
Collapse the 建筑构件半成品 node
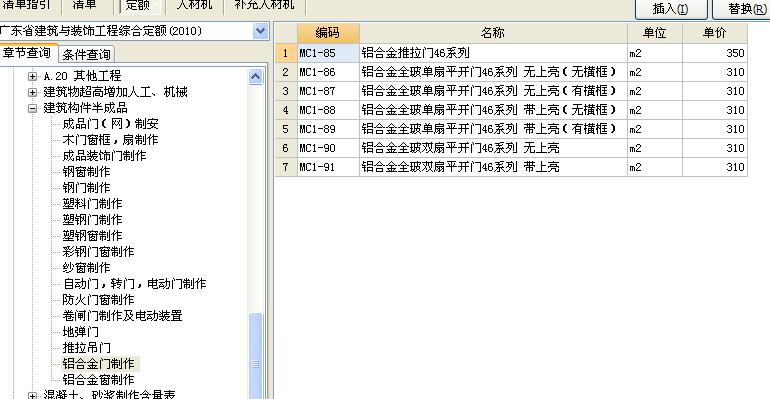coord(32,108)
